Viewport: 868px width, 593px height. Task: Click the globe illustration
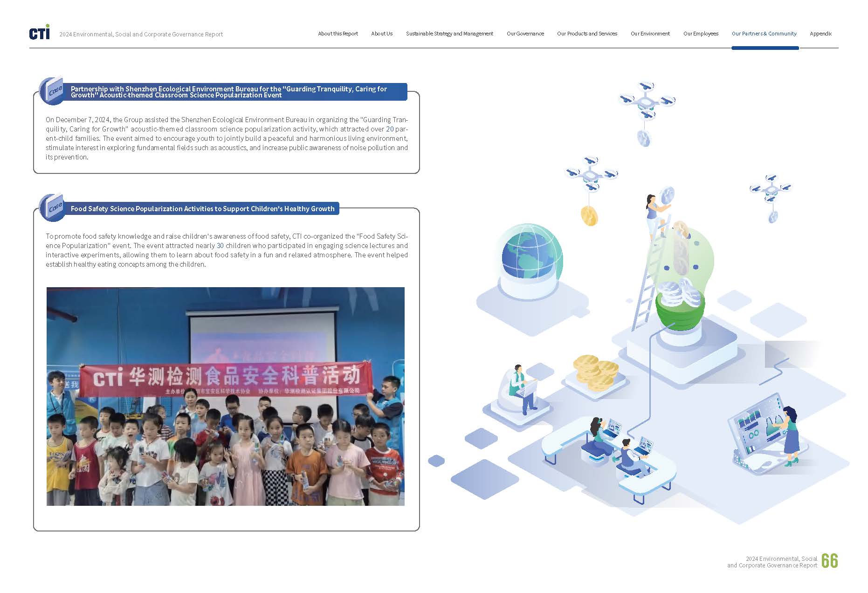[x=530, y=261]
